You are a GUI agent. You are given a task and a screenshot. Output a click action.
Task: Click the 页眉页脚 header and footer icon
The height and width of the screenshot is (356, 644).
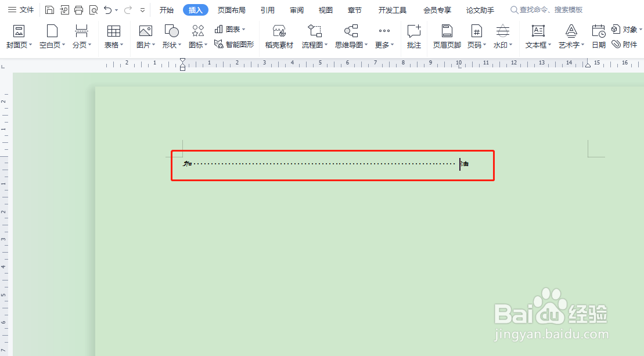[x=447, y=31]
